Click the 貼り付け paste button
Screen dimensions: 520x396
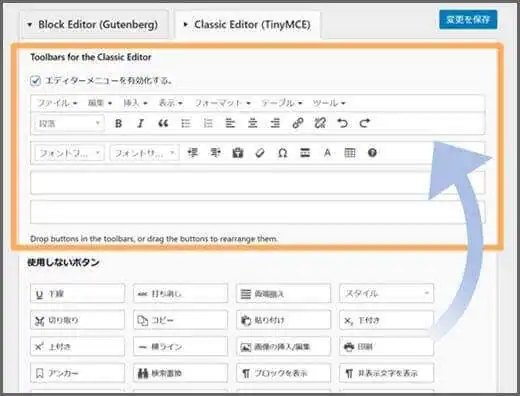283,320
